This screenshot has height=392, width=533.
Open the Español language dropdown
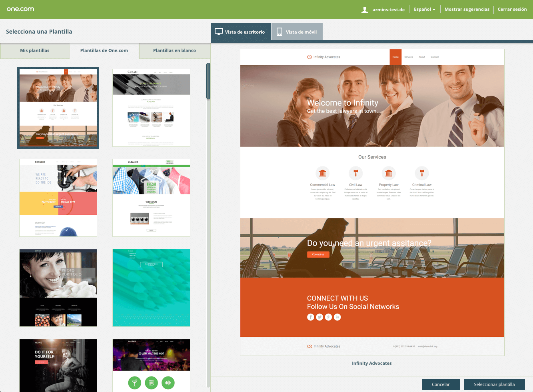pos(425,9)
